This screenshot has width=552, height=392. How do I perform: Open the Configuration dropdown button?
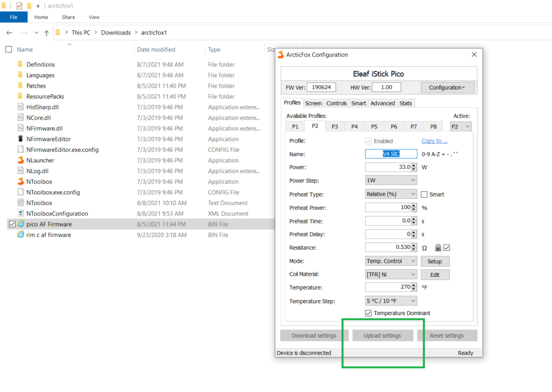pos(447,88)
